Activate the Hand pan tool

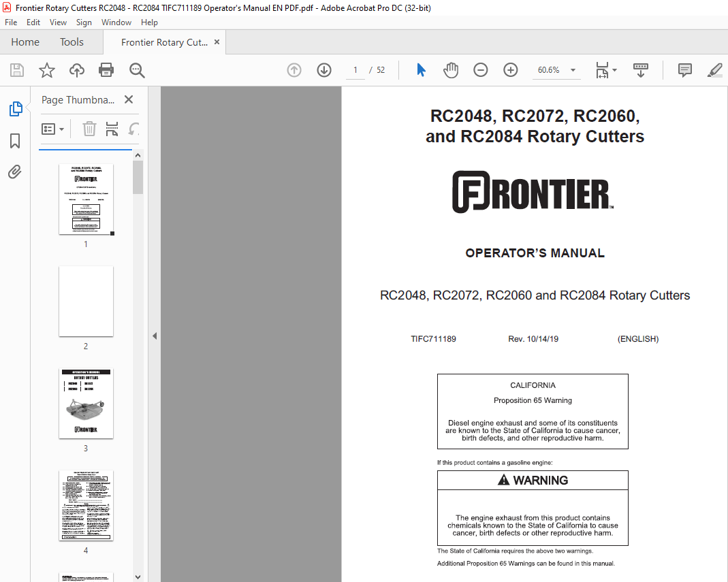pos(450,70)
